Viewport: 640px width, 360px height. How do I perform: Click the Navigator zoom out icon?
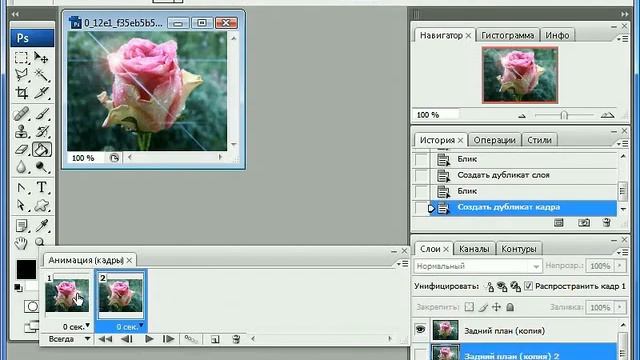coord(522,116)
